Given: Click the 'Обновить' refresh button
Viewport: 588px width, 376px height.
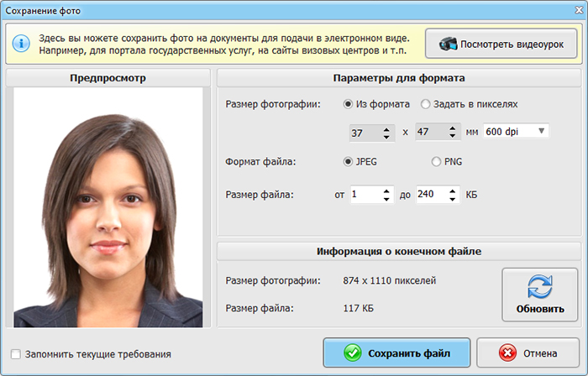Looking at the screenshot, I should pos(540,295).
